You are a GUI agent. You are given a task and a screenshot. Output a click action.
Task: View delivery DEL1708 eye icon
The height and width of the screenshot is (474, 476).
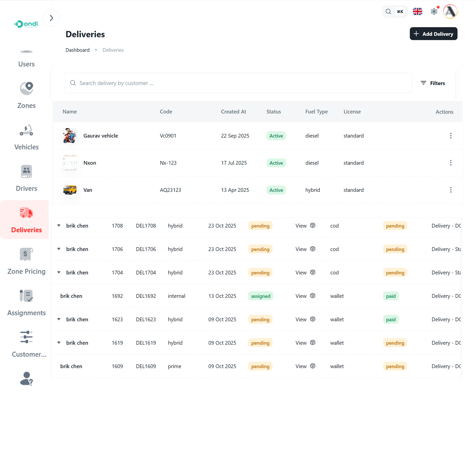(313, 225)
